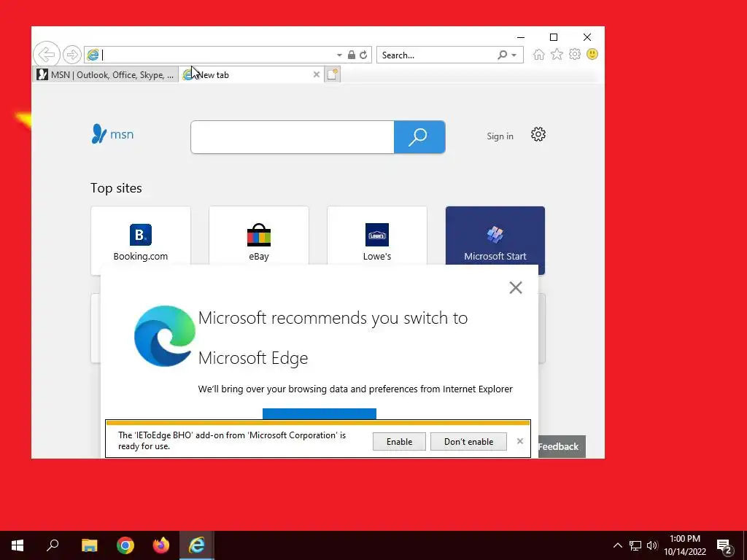Click the volume speaker tray icon
Screen dimensions: 747x560
click(652, 545)
